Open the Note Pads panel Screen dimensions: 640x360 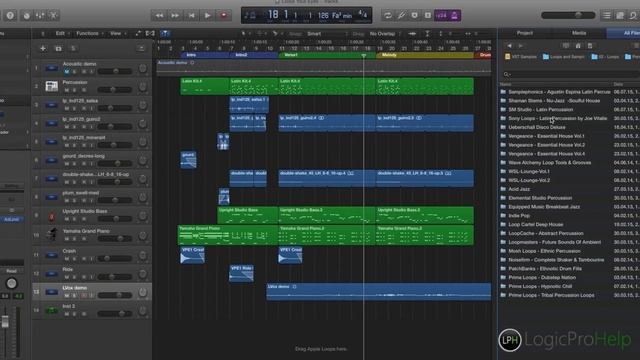620,16
